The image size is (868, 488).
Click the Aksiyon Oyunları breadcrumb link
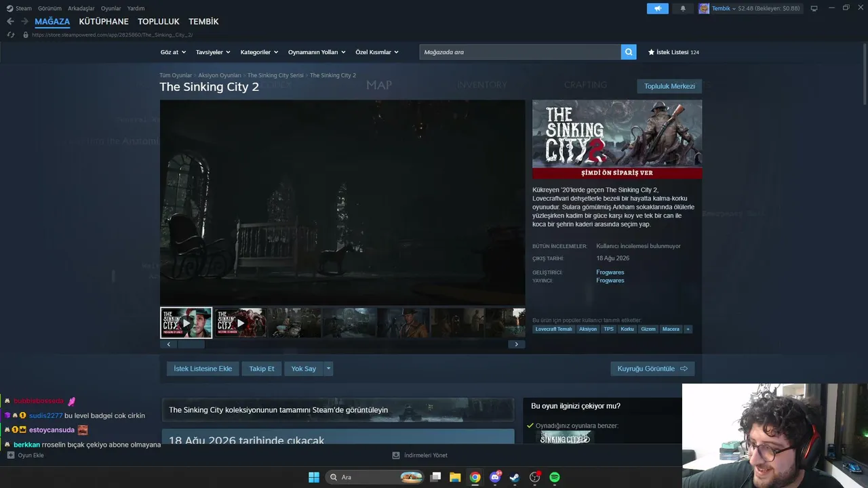coord(220,75)
